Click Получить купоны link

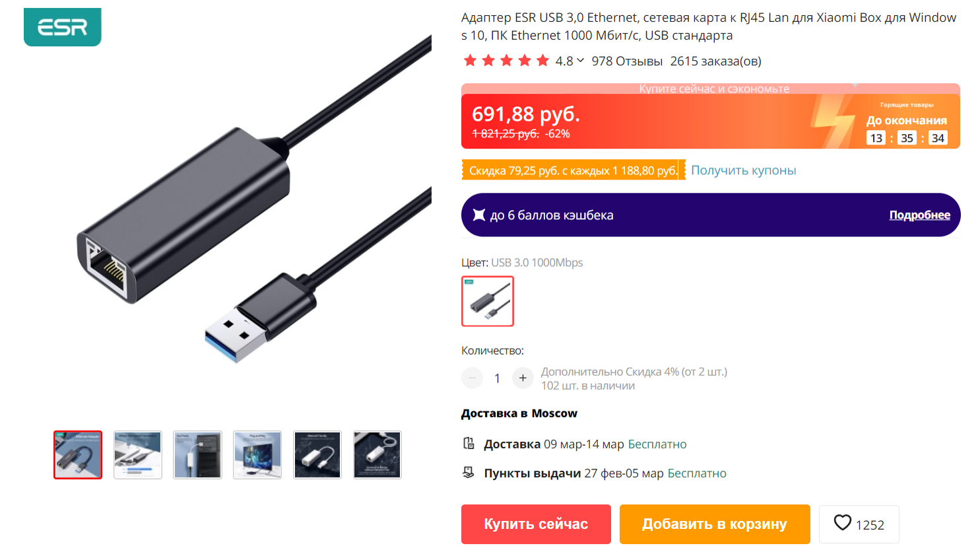[743, 170]
